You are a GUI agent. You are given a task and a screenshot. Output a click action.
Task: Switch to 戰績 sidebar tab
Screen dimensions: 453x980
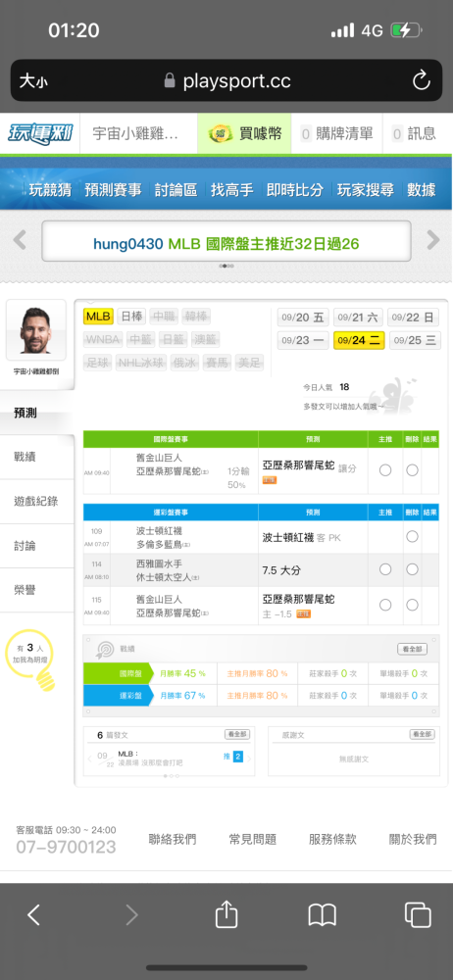point(37,457)
